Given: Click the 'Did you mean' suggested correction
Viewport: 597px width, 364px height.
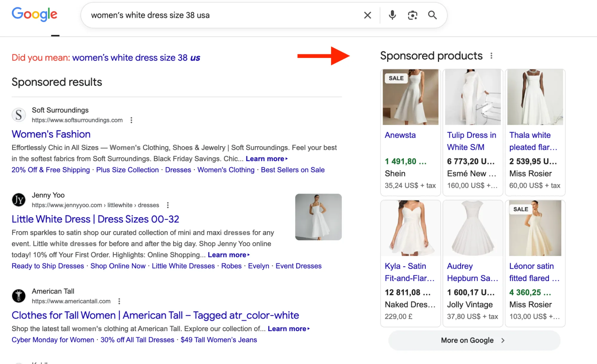Looking at the screenshot, I should (136, 58).
